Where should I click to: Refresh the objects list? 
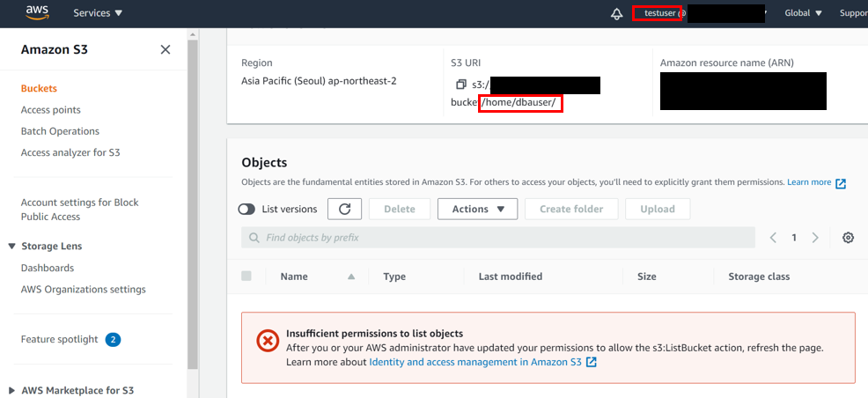pyautogui.click(x=344, y=209)
